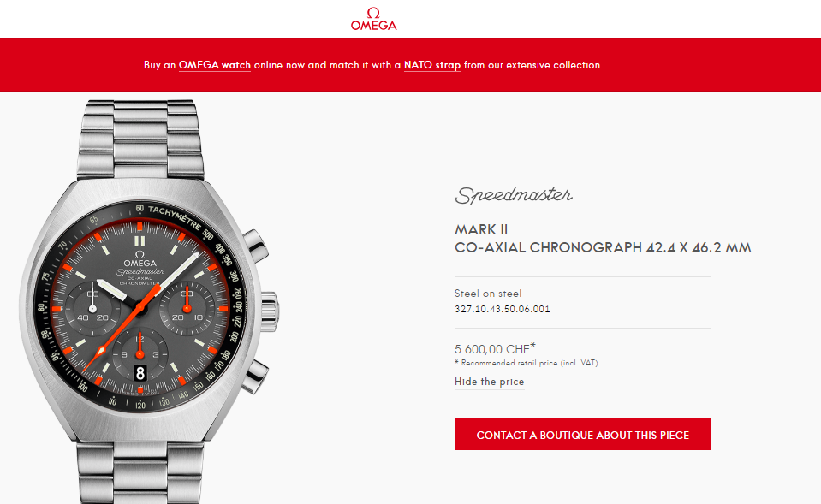
Task: Click the upper steel bracelet of watch
Action: coord(140,139)
